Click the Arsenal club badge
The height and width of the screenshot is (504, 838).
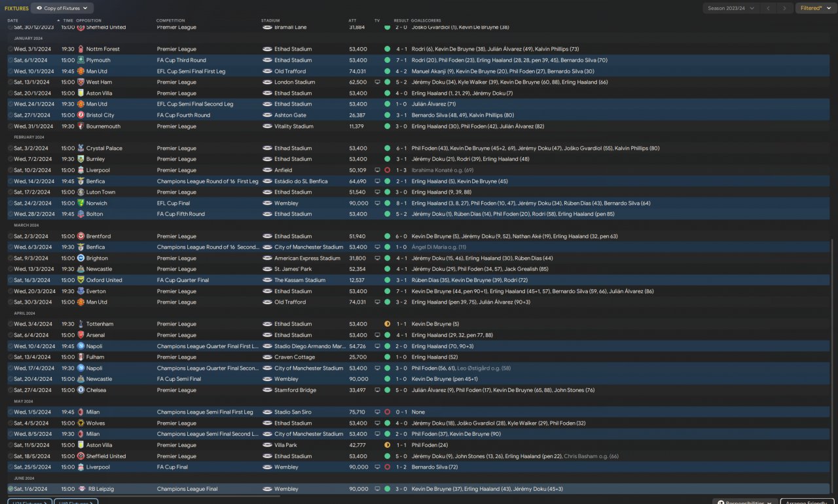[81, 335]
